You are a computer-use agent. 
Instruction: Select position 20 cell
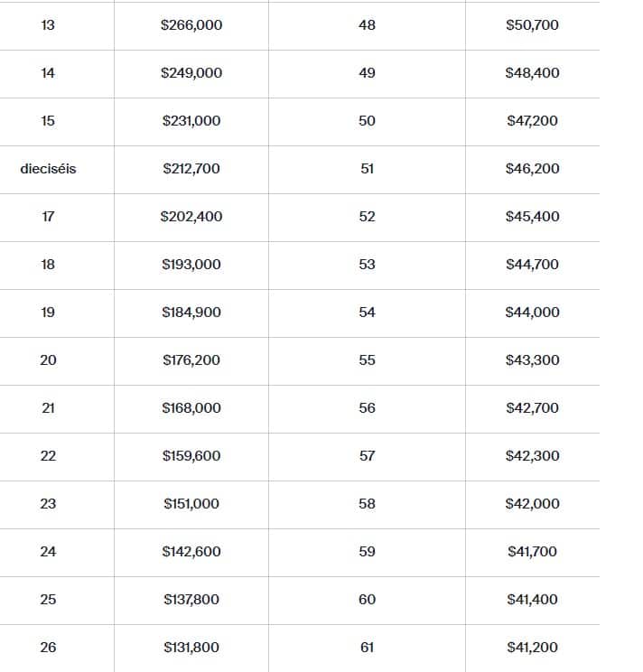pos(48,360)
